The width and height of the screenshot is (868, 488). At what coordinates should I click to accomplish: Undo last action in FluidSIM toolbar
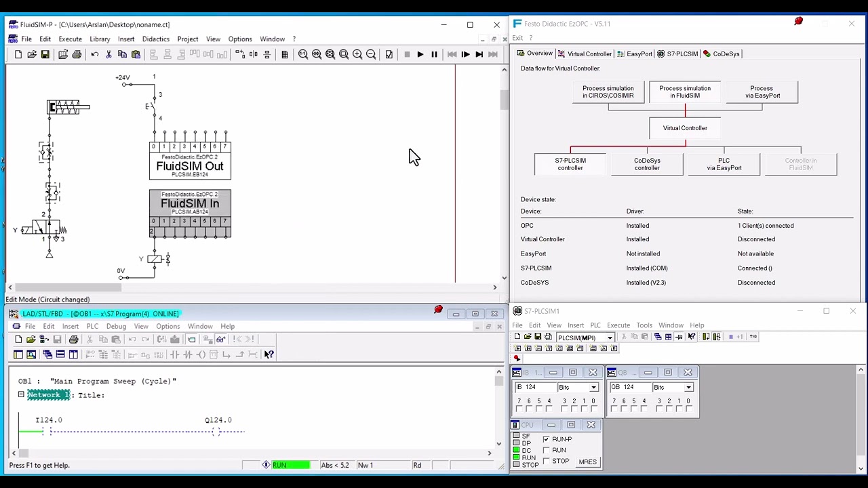95,54
